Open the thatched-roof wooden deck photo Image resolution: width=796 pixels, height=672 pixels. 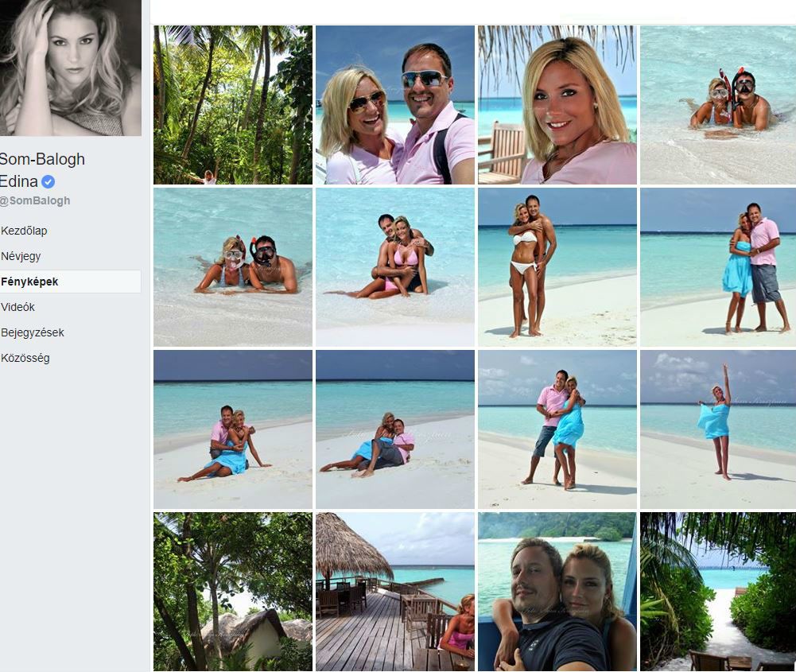tap(395, 592)
